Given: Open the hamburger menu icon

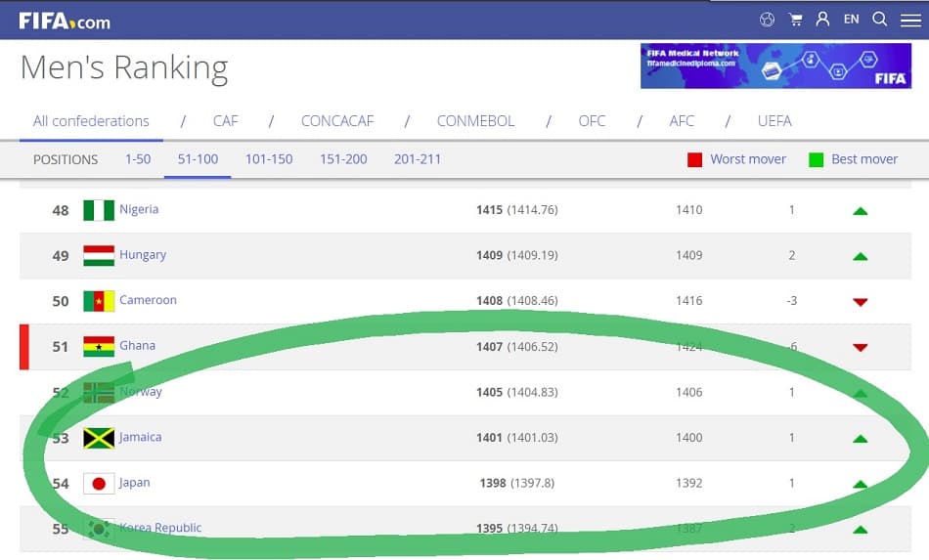Looking at the screenshot, I should pyautogui.click(x=910, y=21).
